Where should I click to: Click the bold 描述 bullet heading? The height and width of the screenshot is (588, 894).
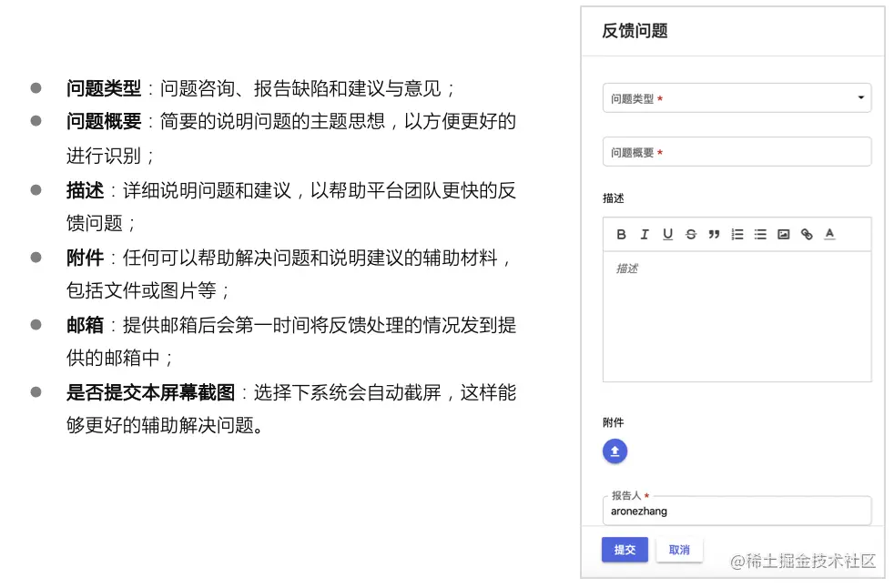point(85,190)
